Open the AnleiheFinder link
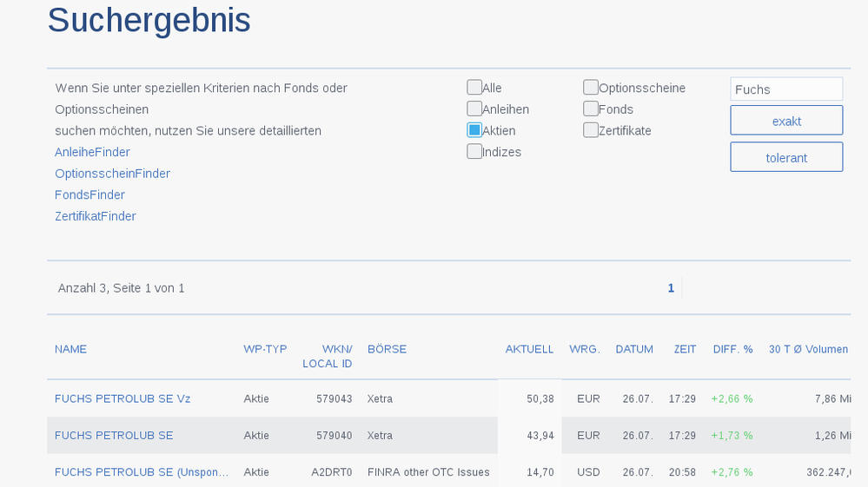The width and height of the screenshot is (868, 487). (x=92, y=152)
